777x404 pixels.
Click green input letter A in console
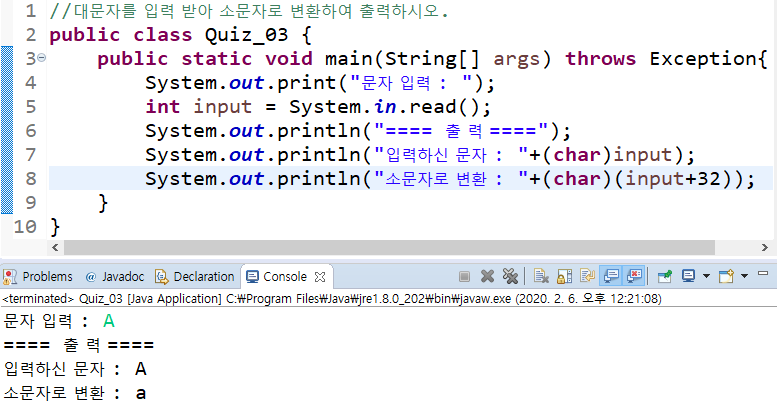pos(109,321)
